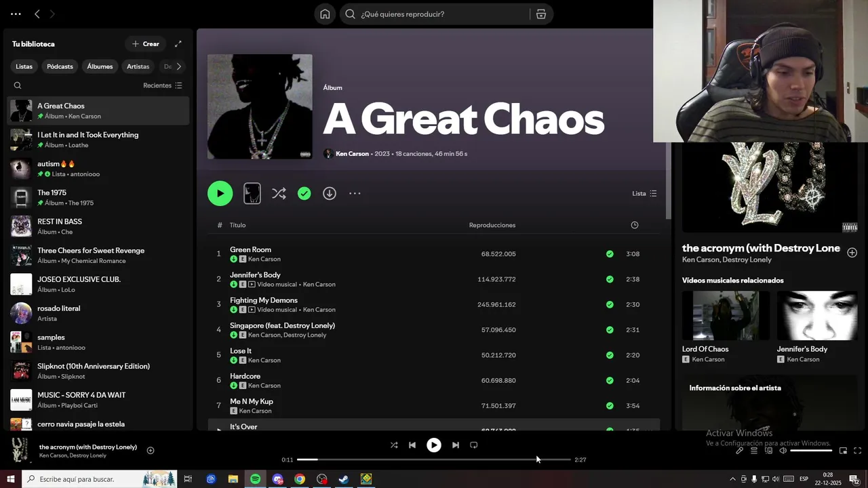Enter full screen mode
This screenshot has width=868, height=488.
[857, 451]
